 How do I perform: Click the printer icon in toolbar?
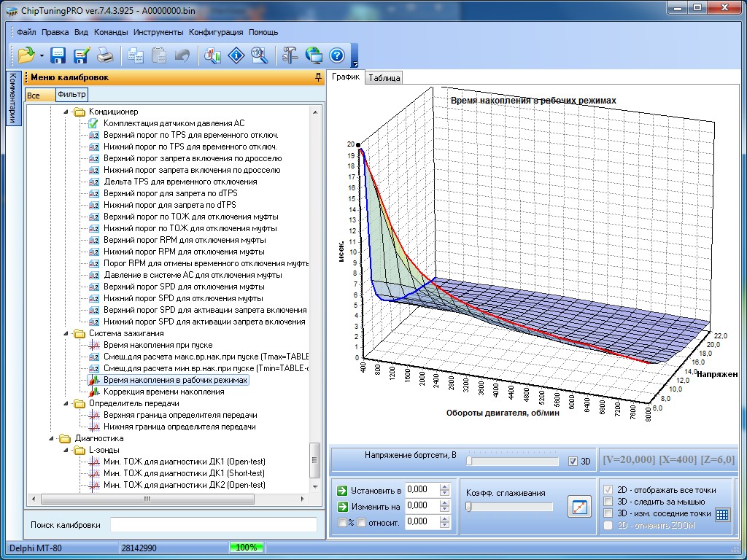point(105,55)
